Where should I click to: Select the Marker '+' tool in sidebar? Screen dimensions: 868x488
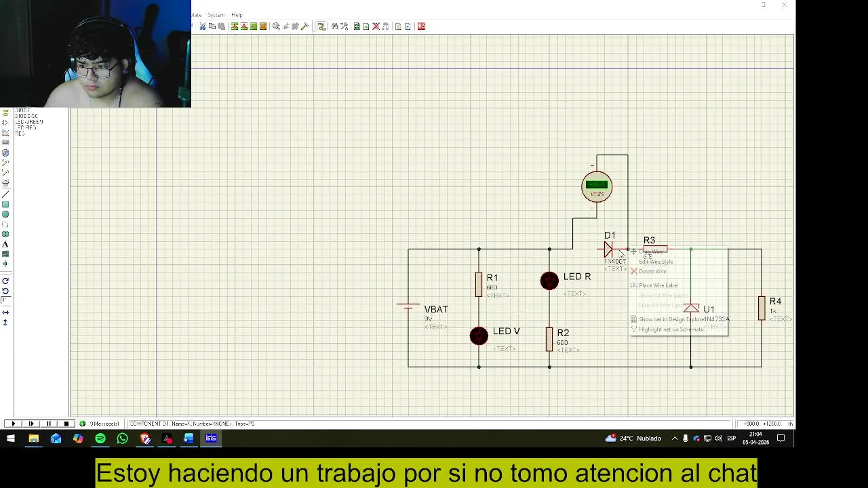(5, 264)
